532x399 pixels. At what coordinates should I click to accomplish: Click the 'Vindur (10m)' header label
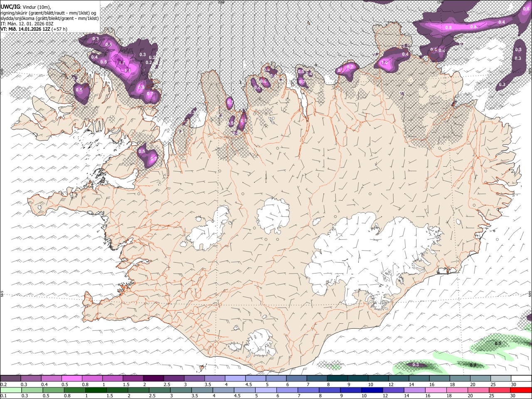coord(36,7)
